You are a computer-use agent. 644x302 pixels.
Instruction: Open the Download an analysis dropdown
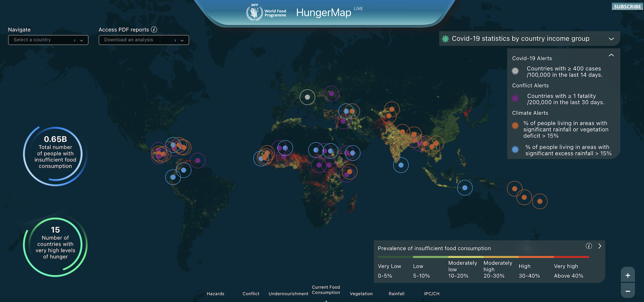(144, 40)
